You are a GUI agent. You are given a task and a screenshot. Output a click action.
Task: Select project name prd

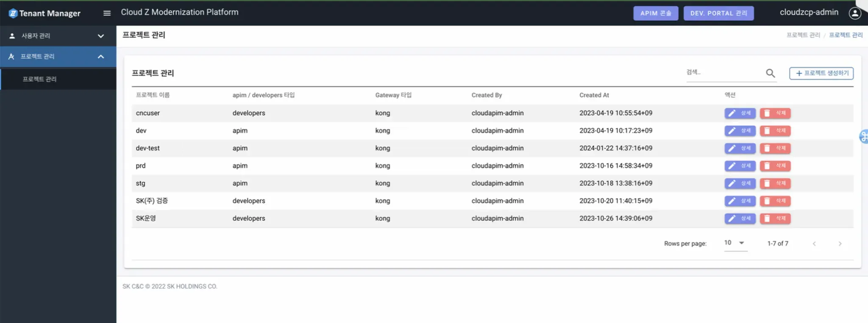pos(141,166)
